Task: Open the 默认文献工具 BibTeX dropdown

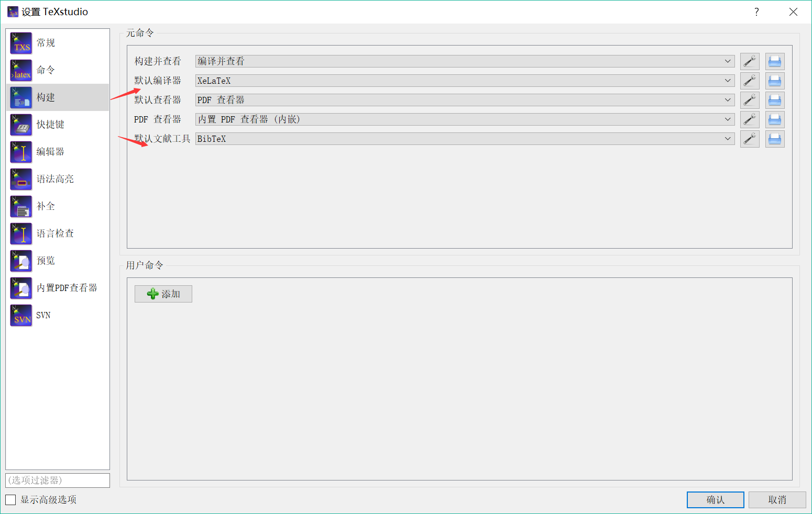Action: (465, 139)
